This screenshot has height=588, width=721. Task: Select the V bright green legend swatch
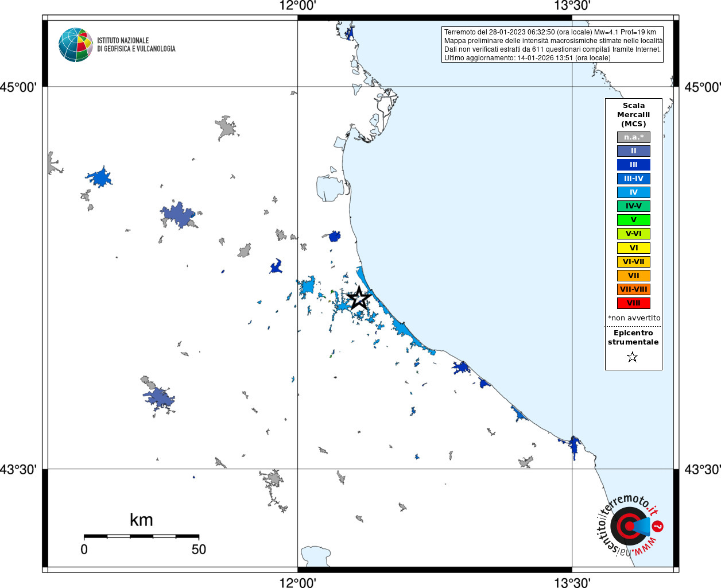(x=634, y=220)
